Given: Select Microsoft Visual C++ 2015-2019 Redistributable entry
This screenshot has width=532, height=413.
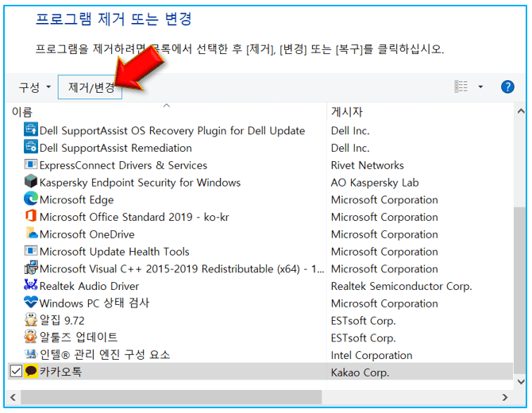Looking at the screenshot, I should (182, 268).
